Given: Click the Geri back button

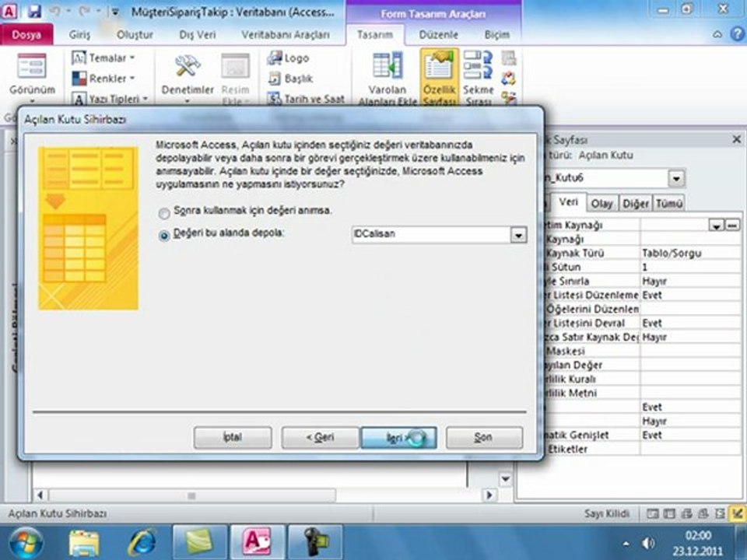Looking at the screenshot, I should pyautogui.click(x=320, y=437).
